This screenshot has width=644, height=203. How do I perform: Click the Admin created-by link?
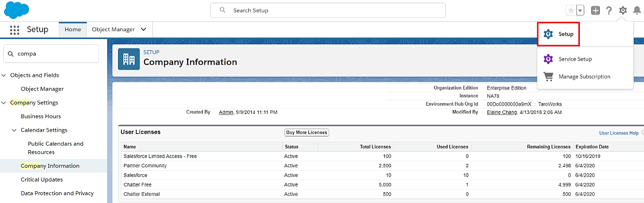point(226,112)
